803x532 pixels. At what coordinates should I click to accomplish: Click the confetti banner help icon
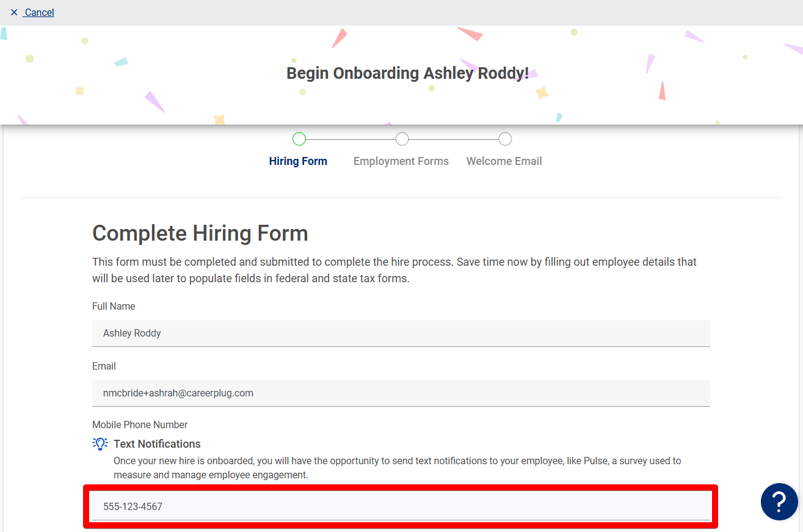coord(779,501)
